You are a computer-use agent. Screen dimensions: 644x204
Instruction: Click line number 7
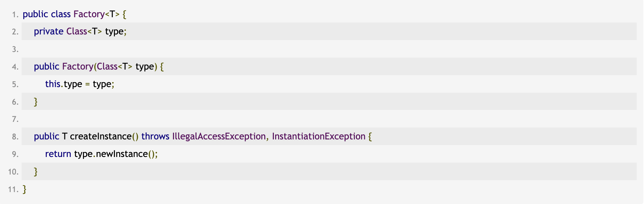pyautogui.click(x=15, y=119)
